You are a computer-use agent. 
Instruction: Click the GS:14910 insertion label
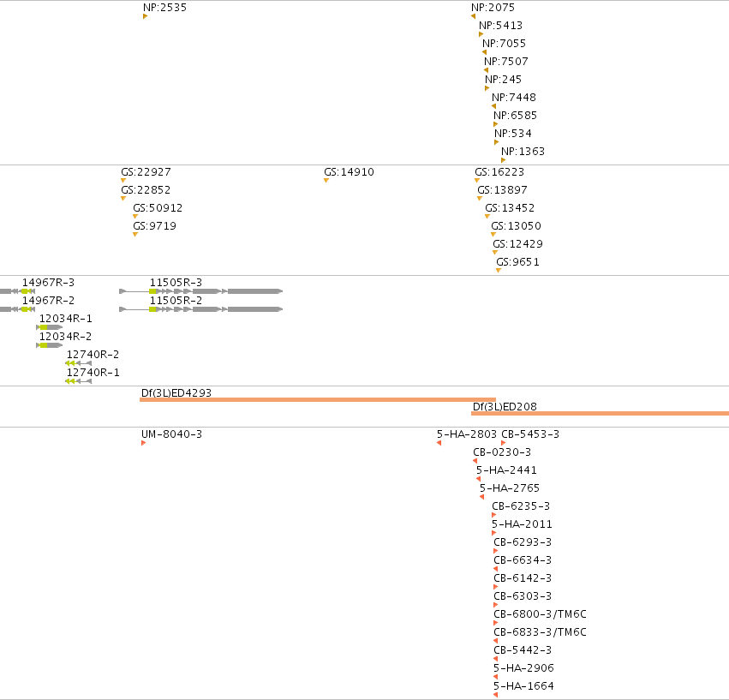tap(349, 172)
